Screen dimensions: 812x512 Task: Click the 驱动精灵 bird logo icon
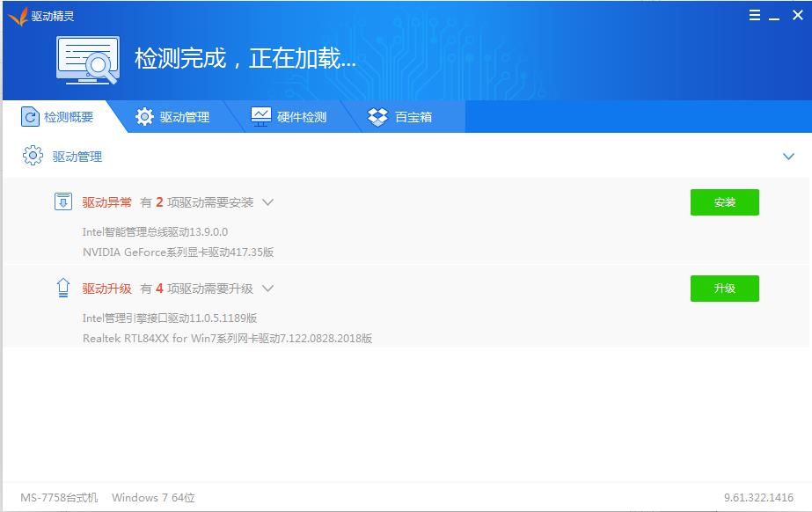pos(18,16)
